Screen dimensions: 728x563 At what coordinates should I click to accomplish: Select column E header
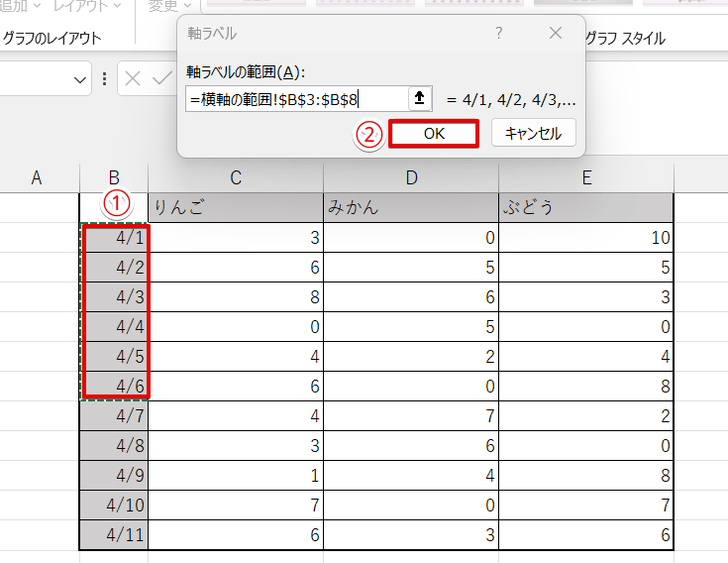point(586,177)
